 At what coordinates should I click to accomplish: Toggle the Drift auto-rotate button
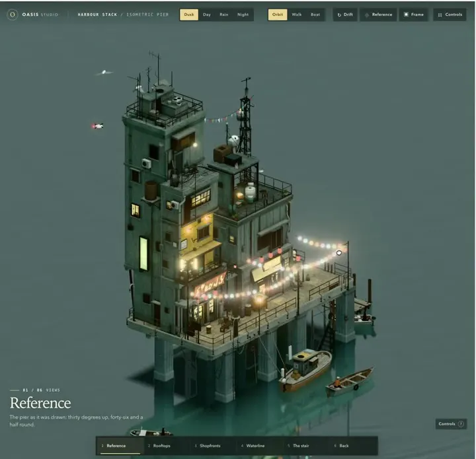point(345,15)
